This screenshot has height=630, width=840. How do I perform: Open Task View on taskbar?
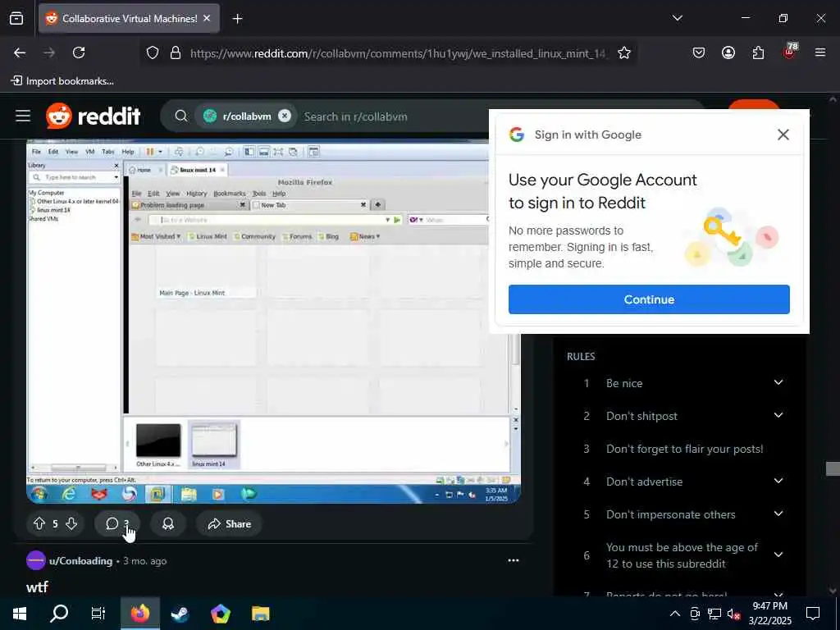[x=98, y=614]
